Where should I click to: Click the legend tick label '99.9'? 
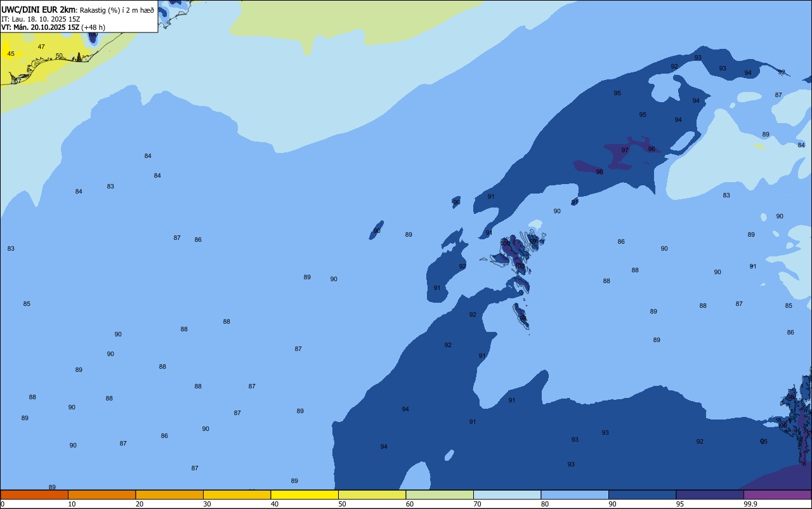point(750,504)
